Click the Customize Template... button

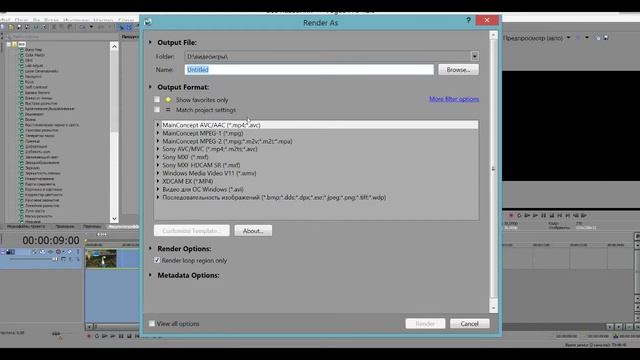(192, 231)
